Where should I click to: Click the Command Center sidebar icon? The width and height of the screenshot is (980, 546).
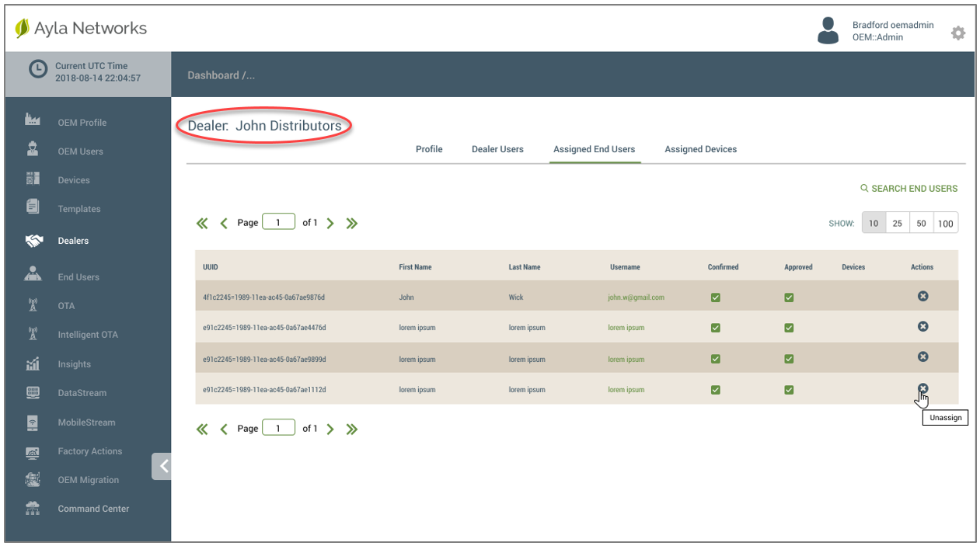click(x=33, y=508)
